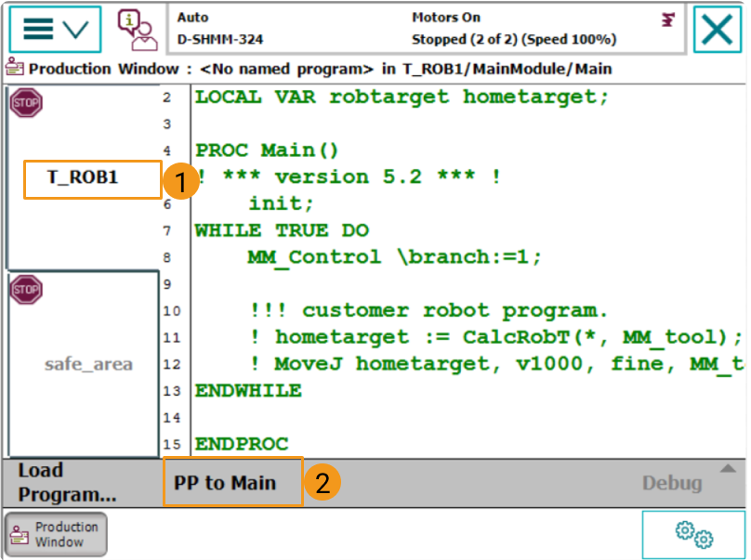The width and height of the screenshot is (751, 560).
Task: Open the Debug menu
Action: [x=672, y=483]
